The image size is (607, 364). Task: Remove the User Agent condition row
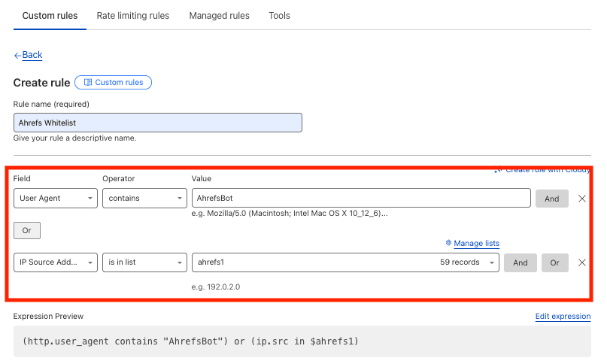coord(582,199)
